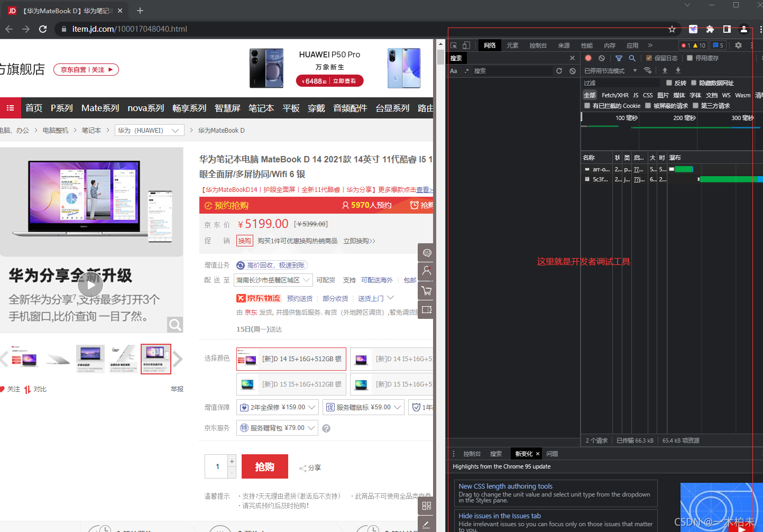
Task: Open throttling dropdown 已停用节流模式
Action: [611, 71]
